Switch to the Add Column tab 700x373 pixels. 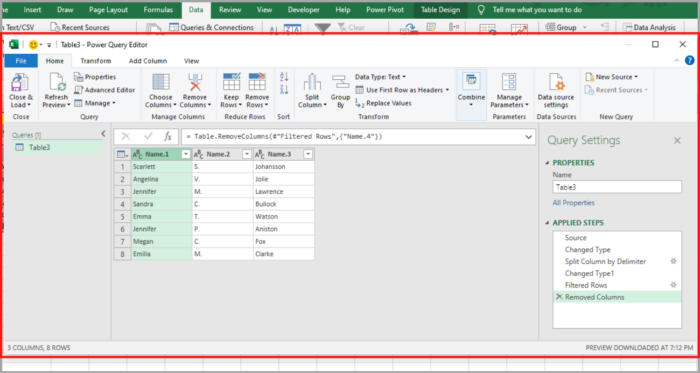click(x=148, y=61)
